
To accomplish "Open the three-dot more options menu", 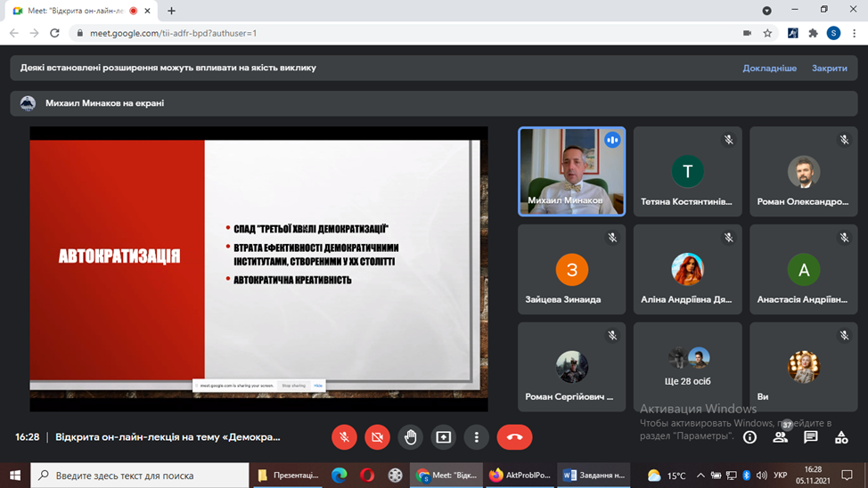I will click(477, 437).
